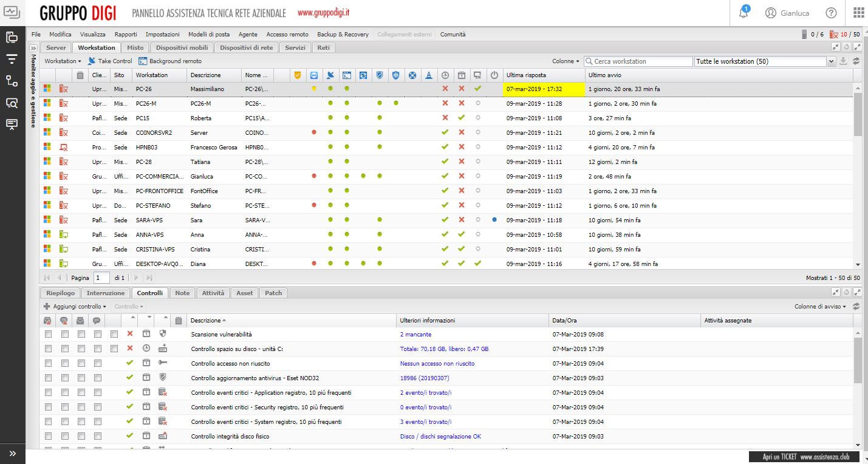Sort by power state column header icon
The image size is (868, 464).
494,75
